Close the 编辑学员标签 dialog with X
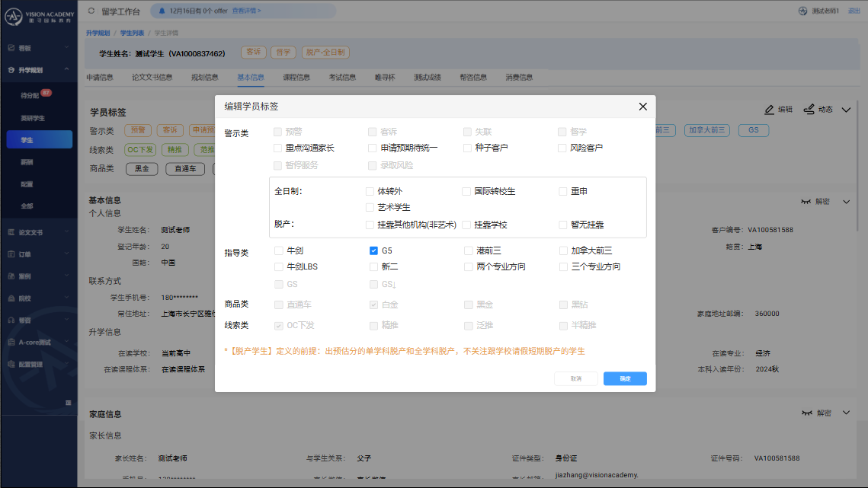The width and height of the screenshot is (868, 488). pyautogui.click(x=642, y=107)
